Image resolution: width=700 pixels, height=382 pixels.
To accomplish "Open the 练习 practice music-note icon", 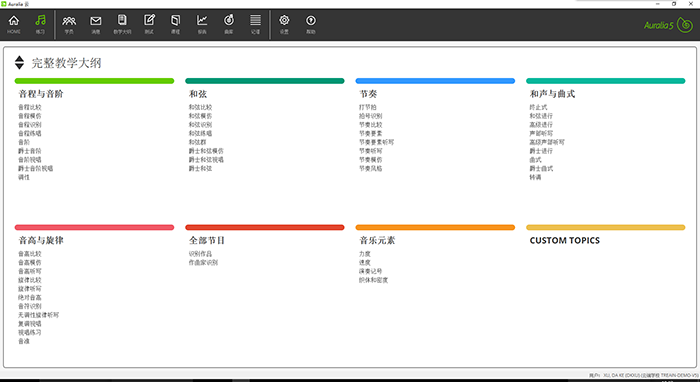I will (40, 24).
